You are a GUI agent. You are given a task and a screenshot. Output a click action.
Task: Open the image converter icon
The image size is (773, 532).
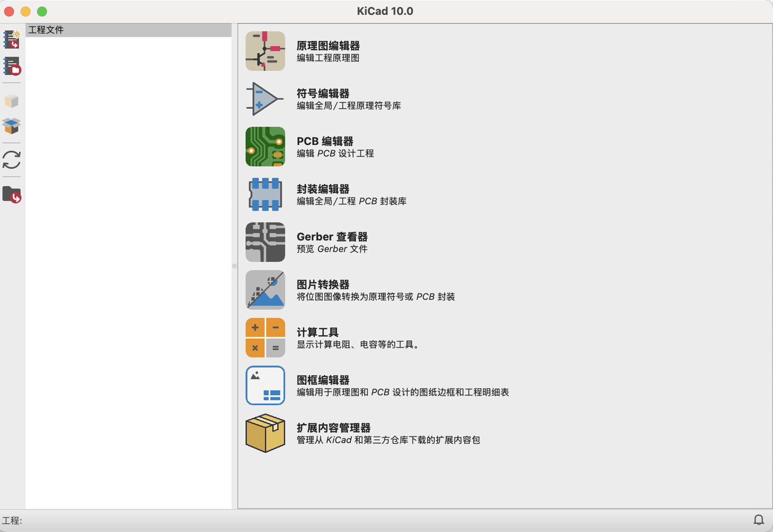[265, 290]
